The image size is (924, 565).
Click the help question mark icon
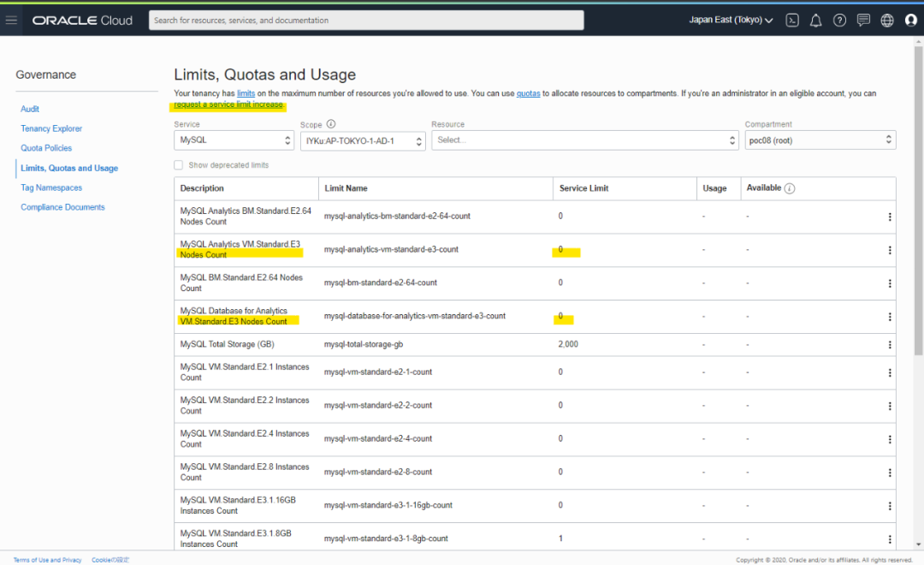(840, 21)
